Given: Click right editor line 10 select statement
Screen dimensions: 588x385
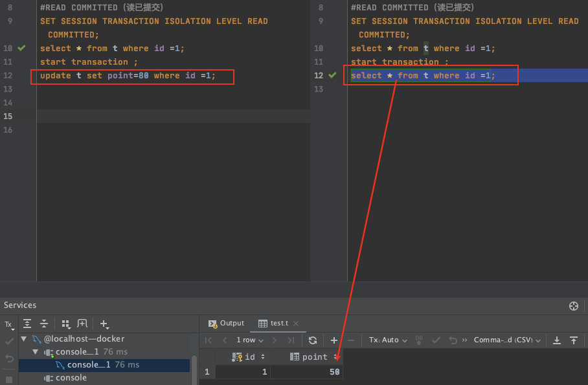Looking at the screenshot, I should pos(423,49).
